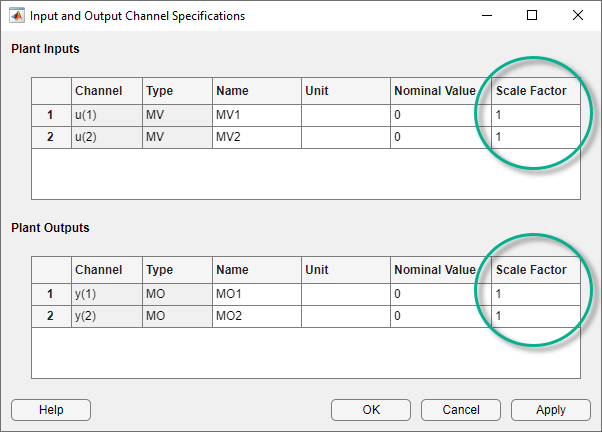The height and width of the screenshot is (432, 602).
Task: Maximize the channel specifications dialog window
Action: (532, 16)
